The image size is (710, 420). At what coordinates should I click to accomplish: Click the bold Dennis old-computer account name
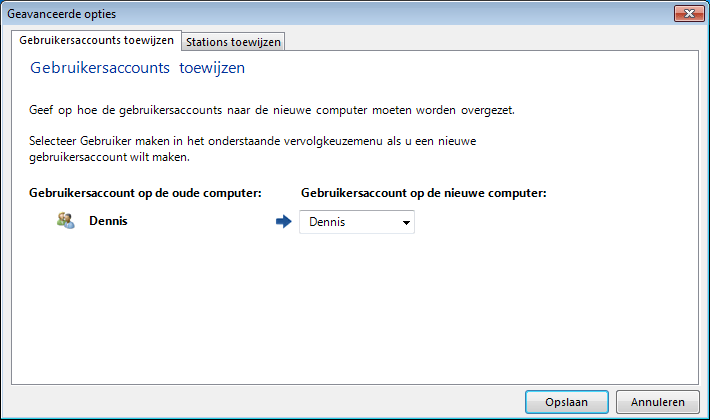pos(108,221)
